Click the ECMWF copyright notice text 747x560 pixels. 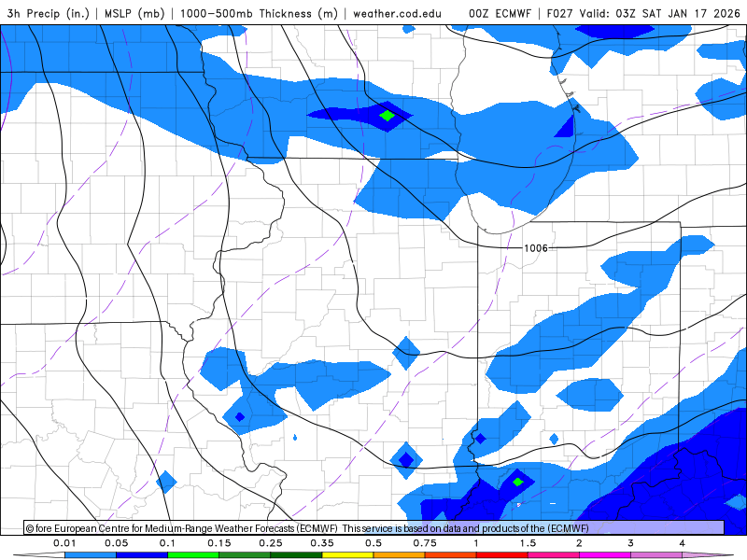[x=307, y=528]
